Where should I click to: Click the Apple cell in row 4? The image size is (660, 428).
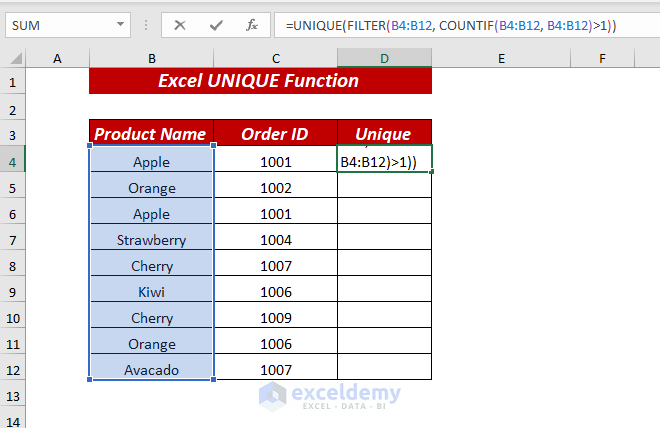[151, 159]
